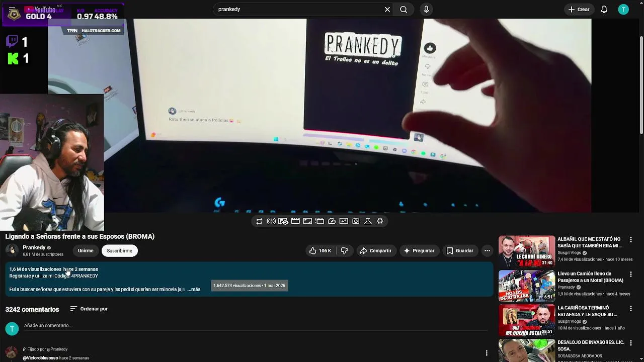The image size is (644, 362).
Task: Save the video with Guardar
Action: (460, 250)
